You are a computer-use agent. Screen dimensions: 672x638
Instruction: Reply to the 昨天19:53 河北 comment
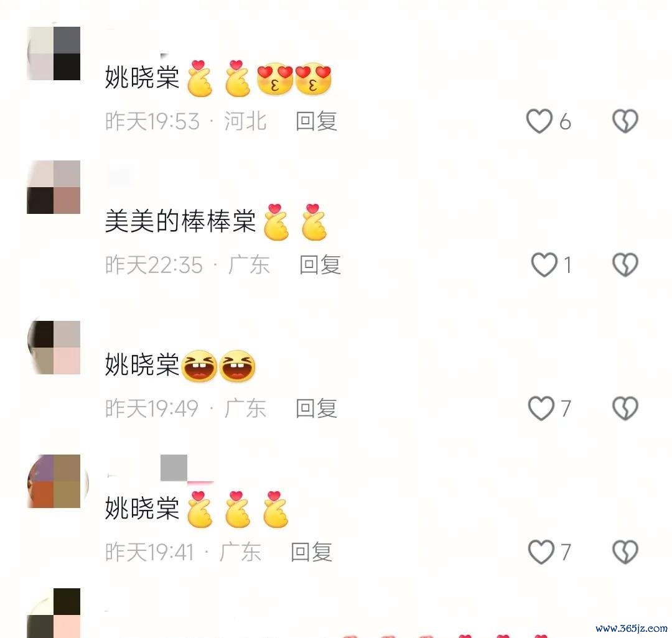[x=316, y=121]
